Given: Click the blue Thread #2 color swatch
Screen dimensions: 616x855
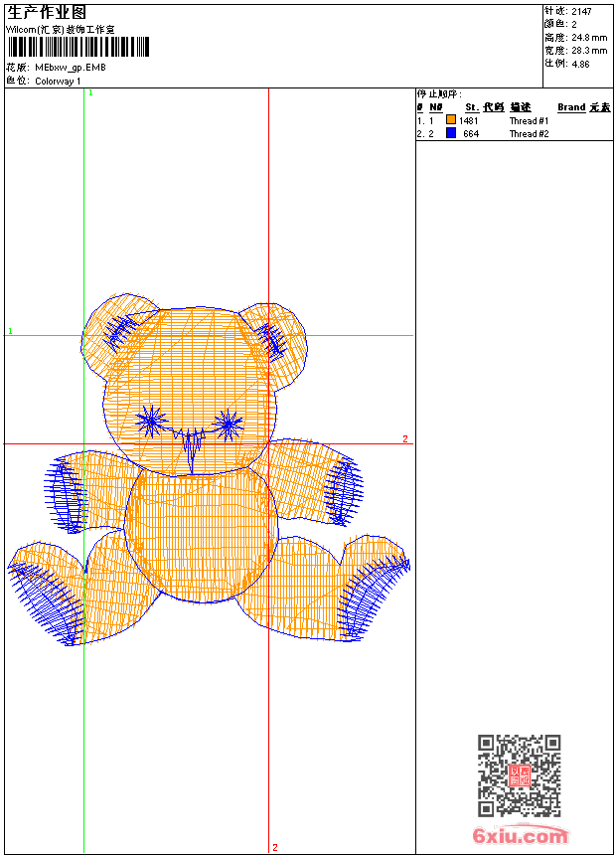Looking at the screenshot, I should tap(450, 133).
